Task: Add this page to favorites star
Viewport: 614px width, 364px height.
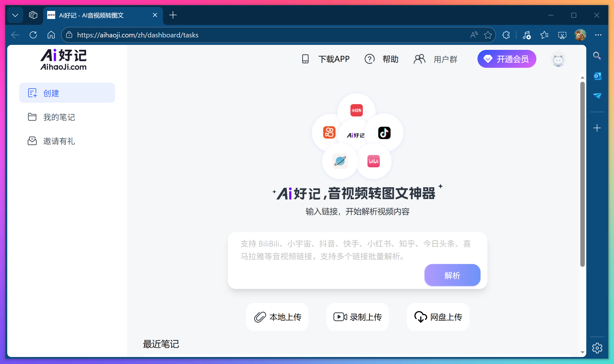Action: pyautogui.click(x=488, y=35)
